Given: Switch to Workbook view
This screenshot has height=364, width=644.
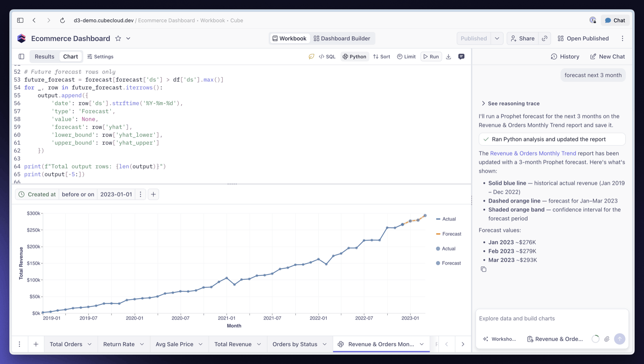Looking at the screenshot, I should [289, 38].
